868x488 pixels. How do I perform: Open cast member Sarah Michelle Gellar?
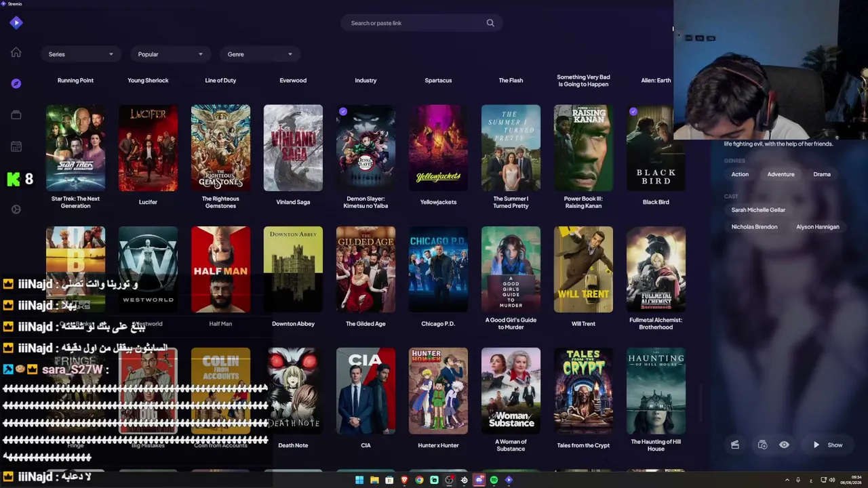[758, 210]
